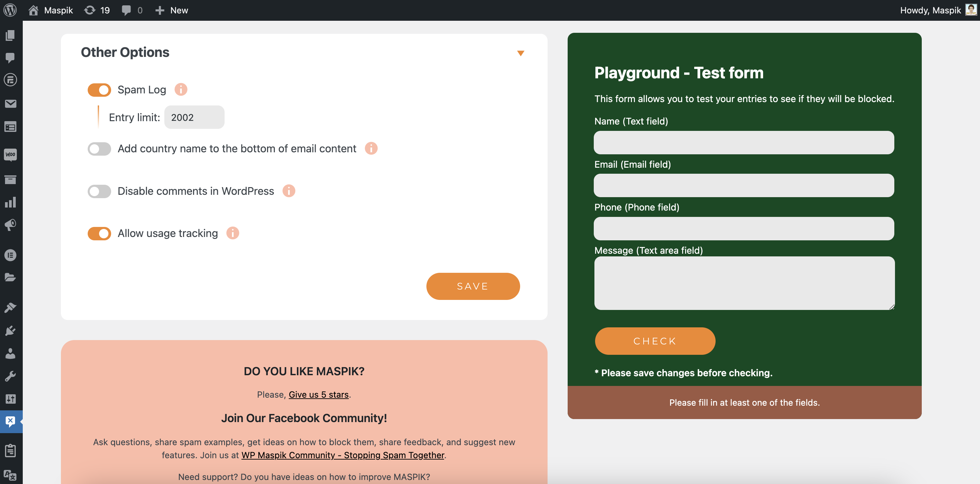Turn off Allow usage tracking toggle
Viewport: 980px width, 484px height.
99,234
